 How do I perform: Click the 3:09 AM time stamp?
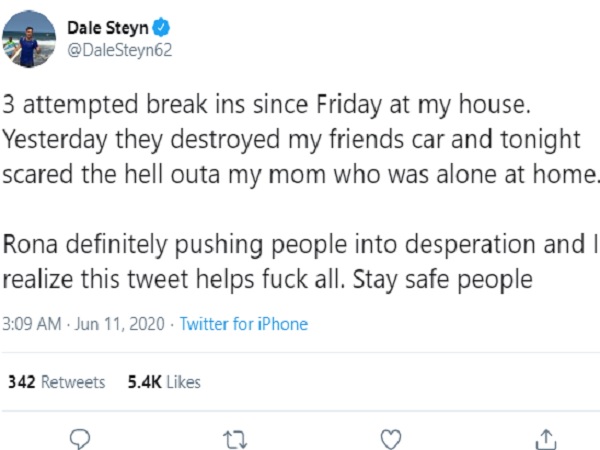tap(33, 324)
